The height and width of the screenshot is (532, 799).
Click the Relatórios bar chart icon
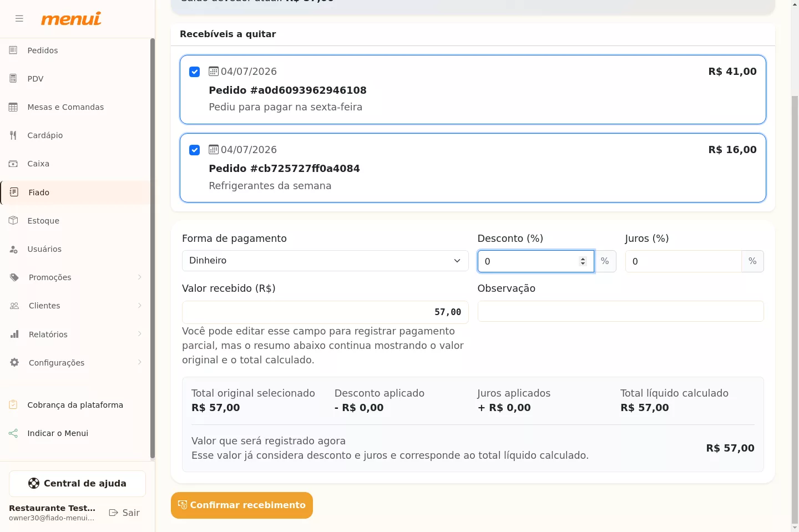(x=14, y=334)
